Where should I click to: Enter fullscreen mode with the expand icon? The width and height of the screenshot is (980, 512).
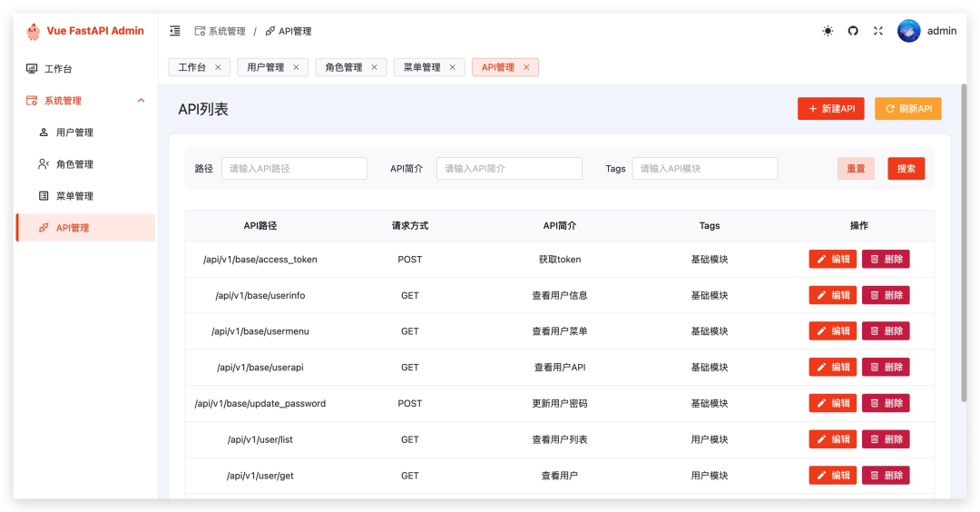878,31
